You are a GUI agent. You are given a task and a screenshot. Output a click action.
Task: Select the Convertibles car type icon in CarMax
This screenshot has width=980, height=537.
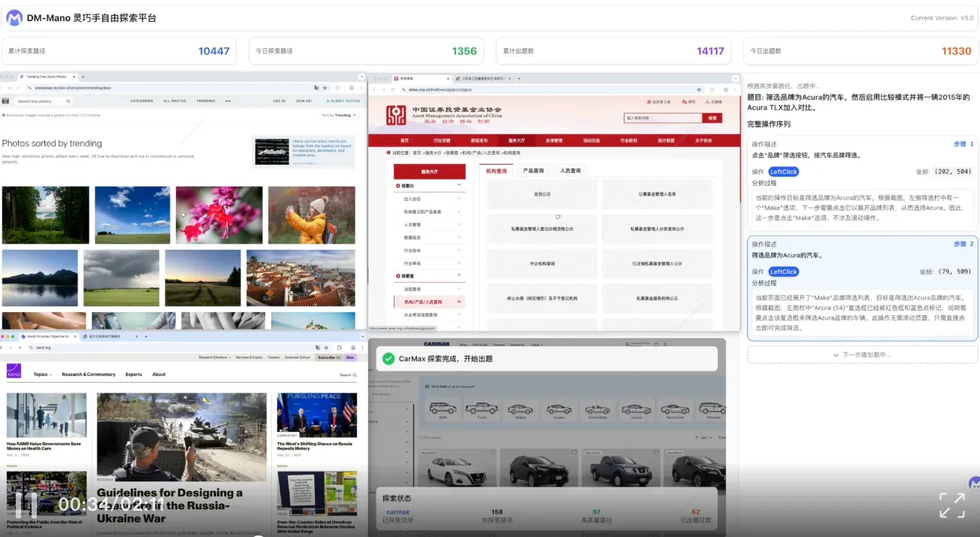tap(597, 410)
